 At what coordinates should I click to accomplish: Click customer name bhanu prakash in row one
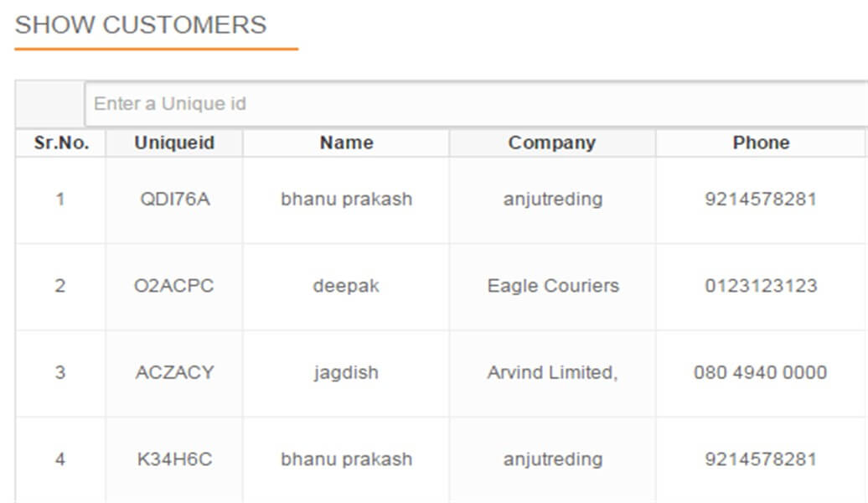tap(345, 200)
